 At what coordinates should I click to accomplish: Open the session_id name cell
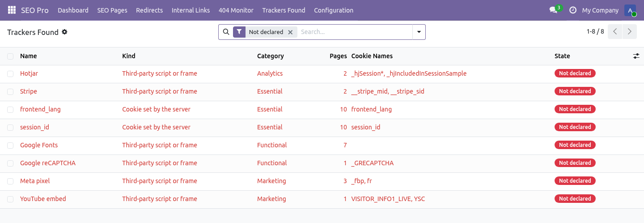tap(34, 127)
